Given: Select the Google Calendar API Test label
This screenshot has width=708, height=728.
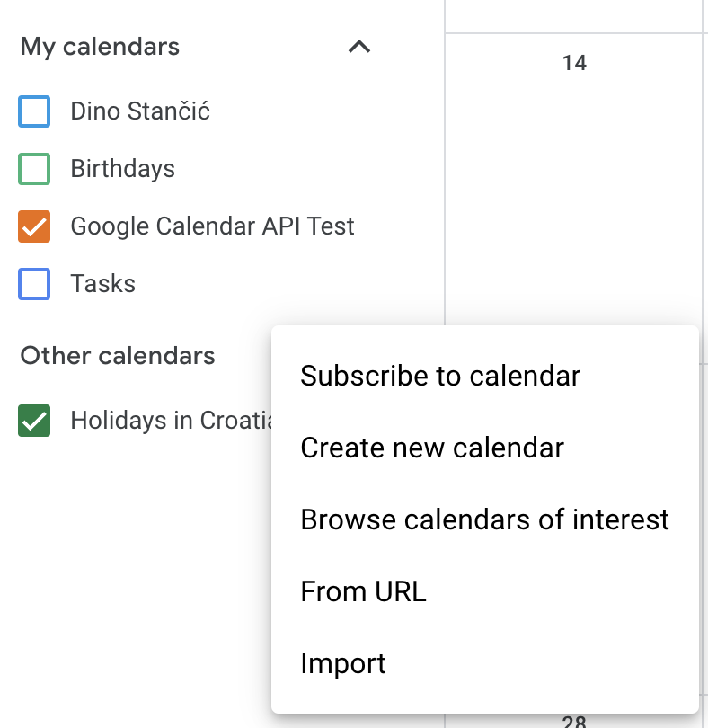Looking at the screenshot, I should pos(212,226).
